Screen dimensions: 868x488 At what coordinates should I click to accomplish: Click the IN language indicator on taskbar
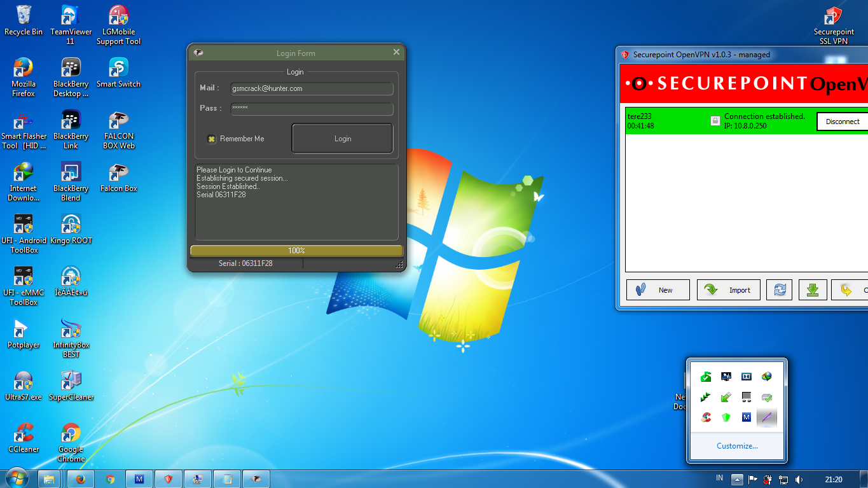coord(719,478)
